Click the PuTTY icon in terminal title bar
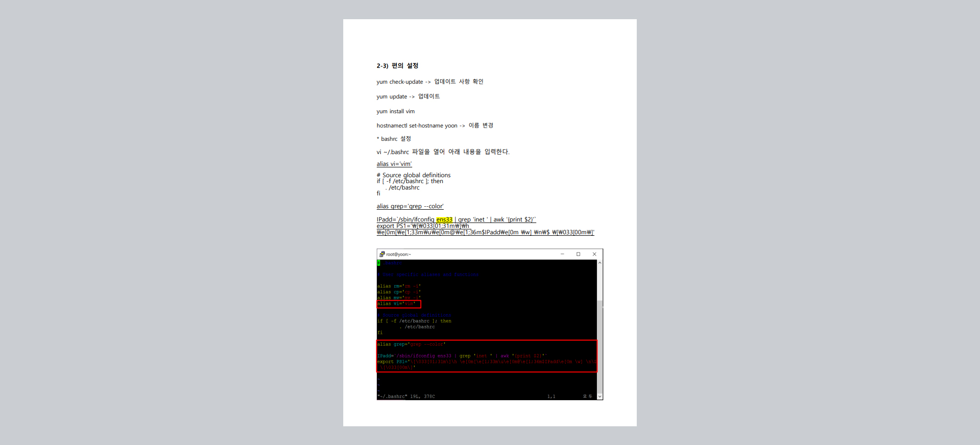The width and height of the screenshot is (980, 445). pyautogui.click(x=382, y=254)
